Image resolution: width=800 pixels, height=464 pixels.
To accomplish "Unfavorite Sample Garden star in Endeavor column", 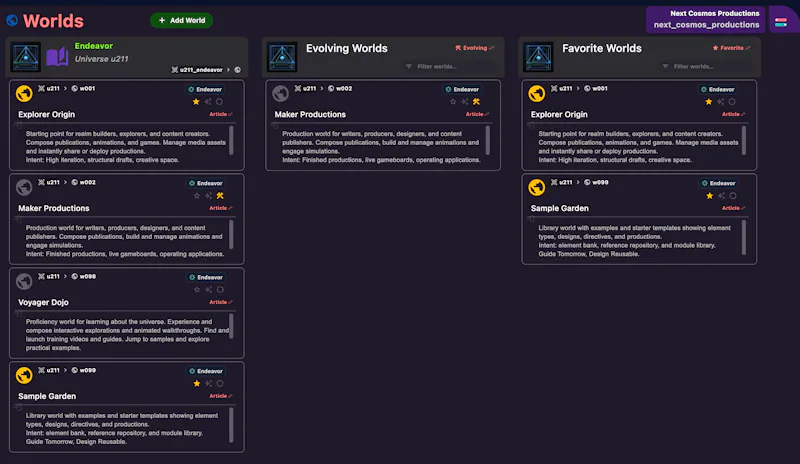I will (197, 383).
